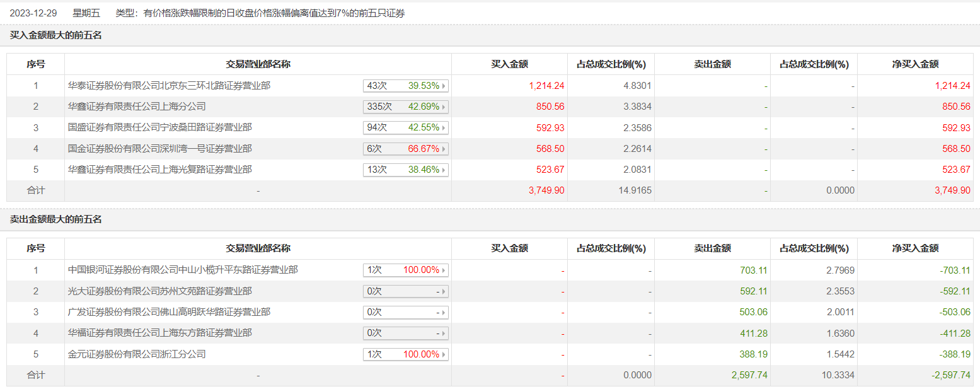Expand 中国银河证券's 1次 100.00% box
This screenshot has width=980, height=389.
point(405,270)
